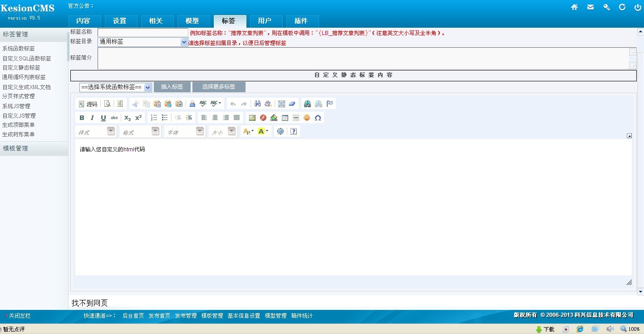Image resolution: width=644 pixels, height=334 pixels.
Task: Open editor help question mark icon
Action: pos(294,131)
